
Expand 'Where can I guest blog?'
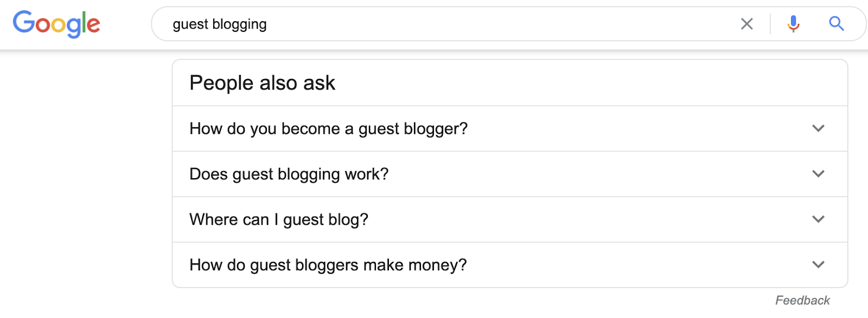[x=819, y=219]
